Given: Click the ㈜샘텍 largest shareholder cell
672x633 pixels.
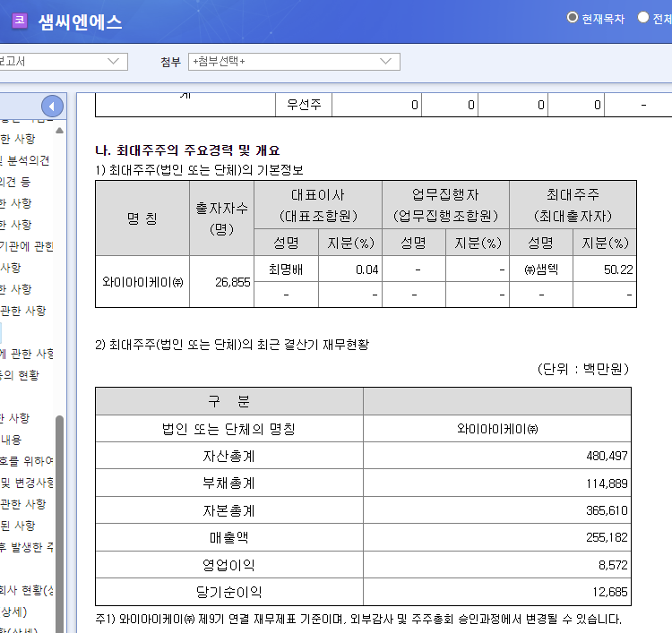Looking at the screenshot, I should pos(541,269).
